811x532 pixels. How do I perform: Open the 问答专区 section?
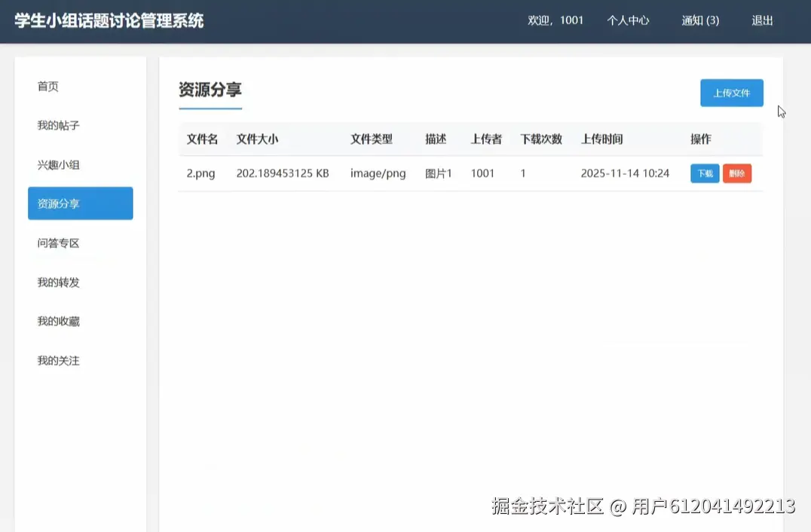(x=58, y=243)
